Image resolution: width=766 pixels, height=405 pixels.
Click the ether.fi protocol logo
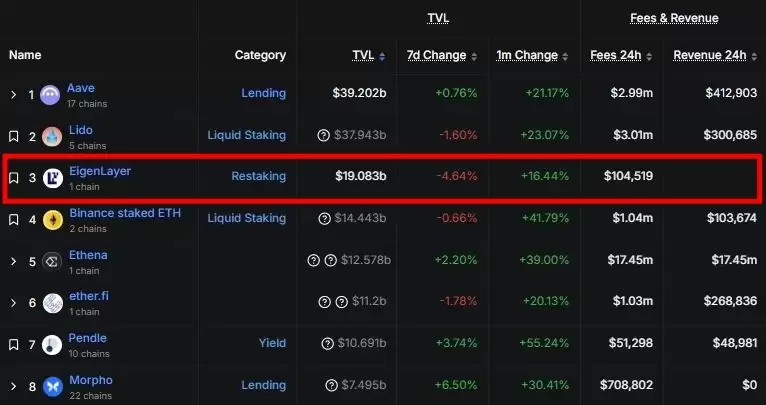[x=52, y=303]
